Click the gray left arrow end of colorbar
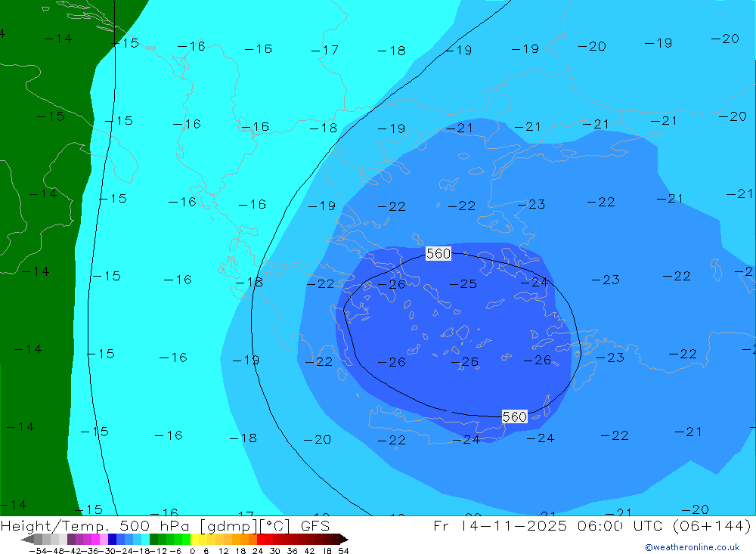Screen dimensions: 756x554 (27, 539)
